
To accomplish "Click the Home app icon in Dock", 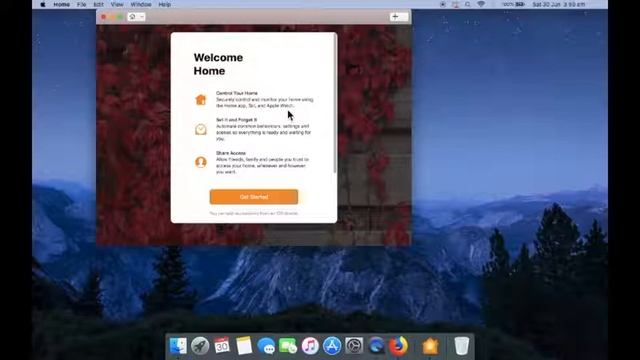I will [430, 346].
